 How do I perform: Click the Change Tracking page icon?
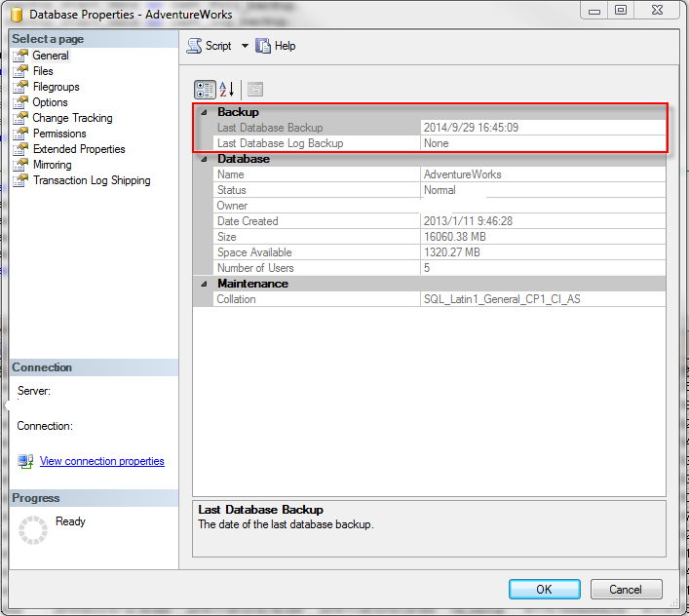[20, 118]
